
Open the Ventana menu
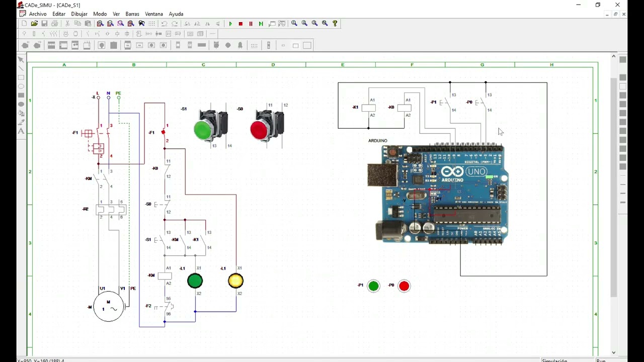(x=154, y=14)
